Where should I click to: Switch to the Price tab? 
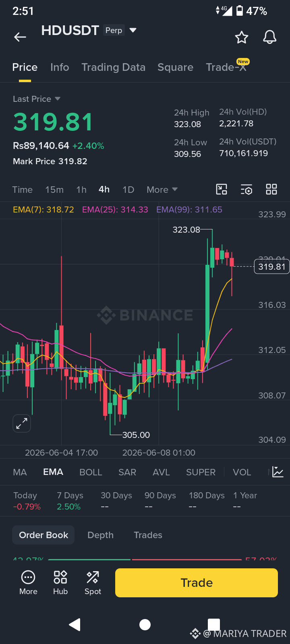25,67
